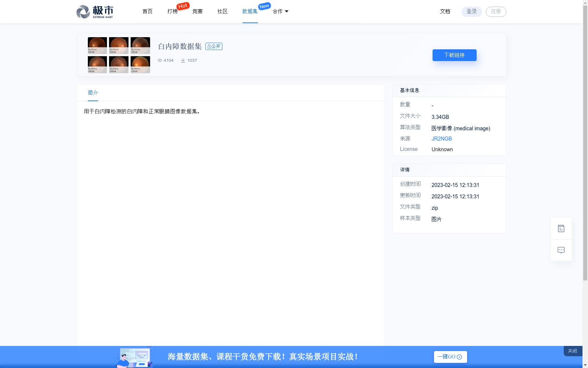Expand the 合作 dropdown menu

pos(280,11)
